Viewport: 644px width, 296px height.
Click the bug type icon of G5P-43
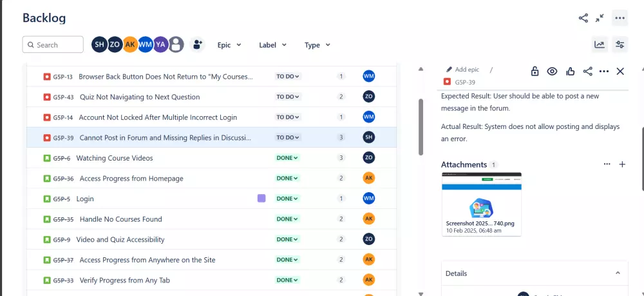tap(47, 97)
